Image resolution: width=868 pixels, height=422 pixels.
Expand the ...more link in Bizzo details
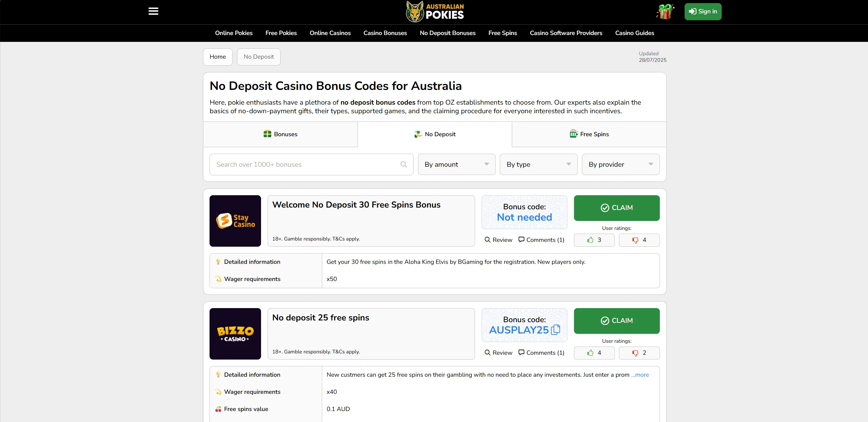click(x=640, y=375)
